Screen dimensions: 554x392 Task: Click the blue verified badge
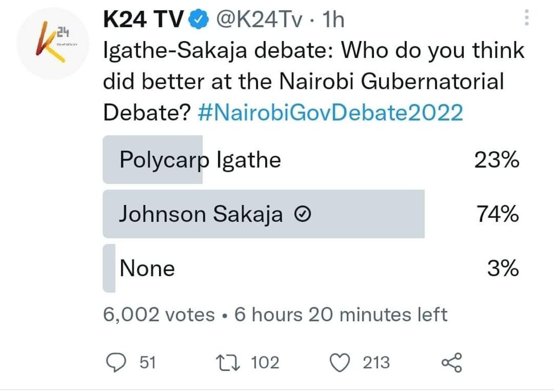(199, 21)
